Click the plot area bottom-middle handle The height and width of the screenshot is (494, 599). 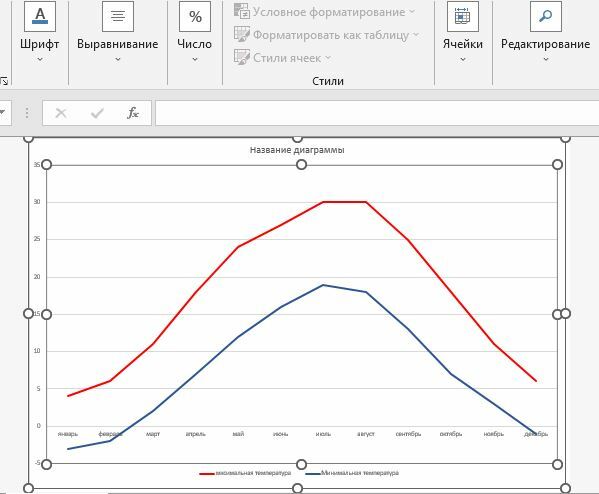point(301,465)
